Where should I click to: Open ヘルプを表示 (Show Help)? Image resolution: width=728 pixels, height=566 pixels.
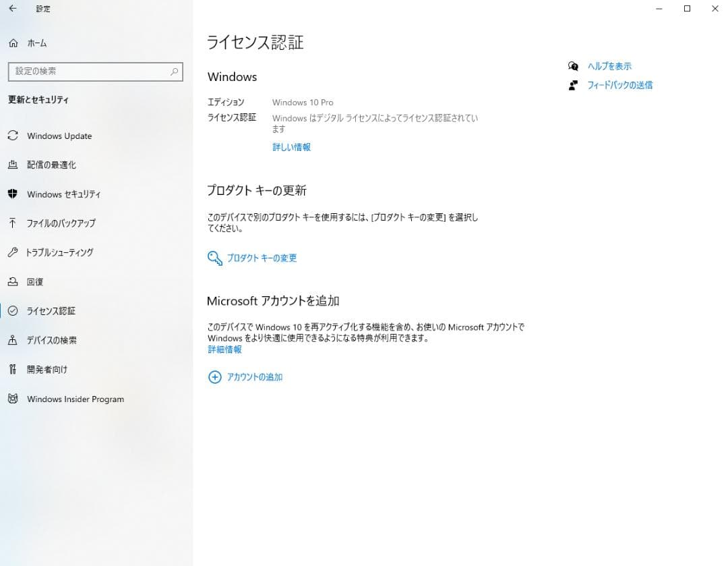pos(610,66)
